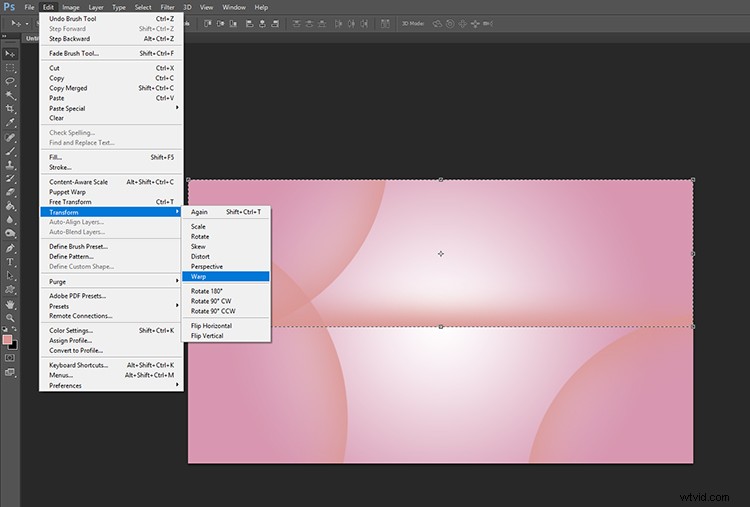Expand the Presets submenu

point(111,306)
